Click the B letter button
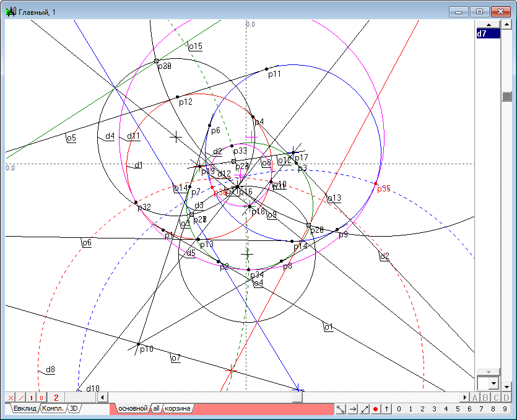Viewport: 517px width, 420px height. click(x=485, y=398)
